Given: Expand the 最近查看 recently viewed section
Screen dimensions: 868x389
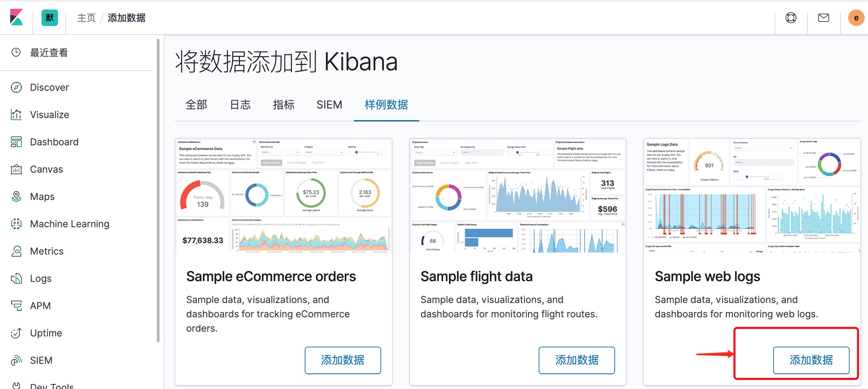Looking at the screenshot, I should click(x=49, y=53).
